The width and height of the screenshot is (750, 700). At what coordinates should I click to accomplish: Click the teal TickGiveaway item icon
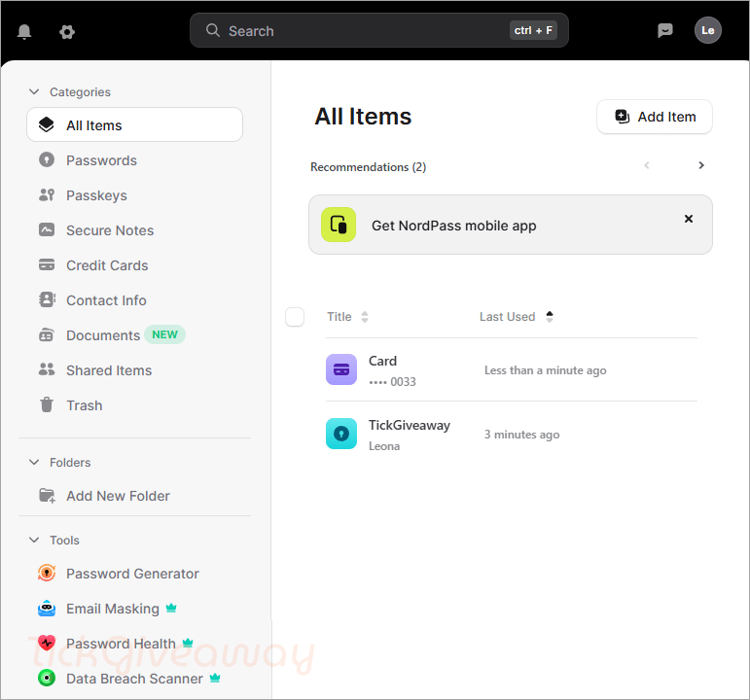point(341,434)
